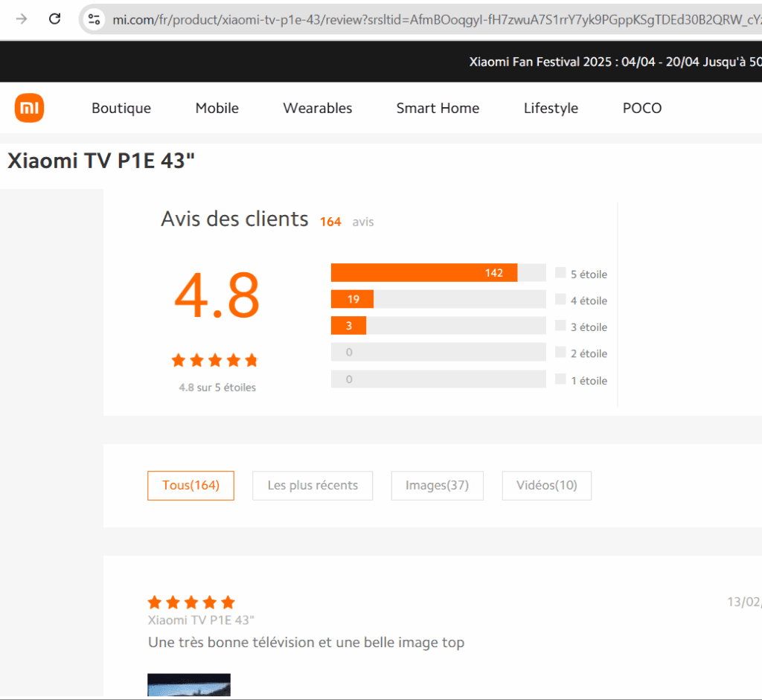Click the review date 13/02

coord(744,602)
